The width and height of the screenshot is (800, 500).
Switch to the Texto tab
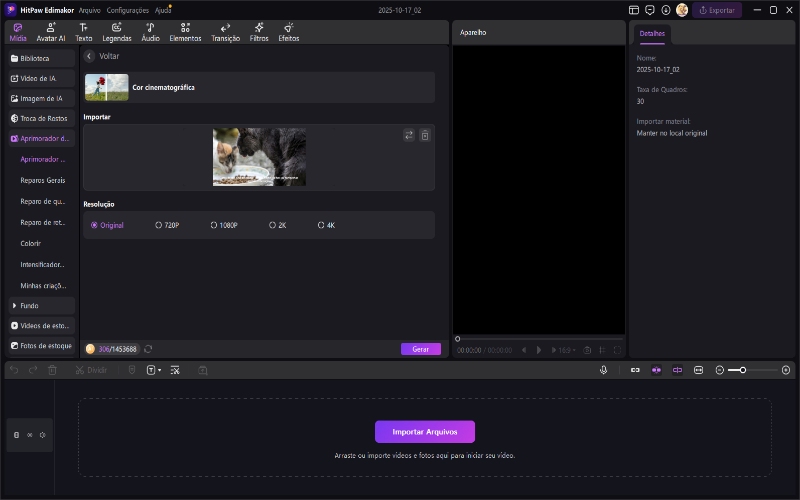84,32
